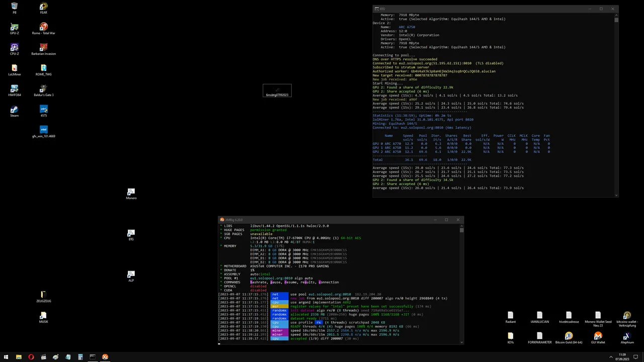Viewport: 644px width, 362px height.
Task: Open the Intel 4575 driver icon
Action: point(43,111)
